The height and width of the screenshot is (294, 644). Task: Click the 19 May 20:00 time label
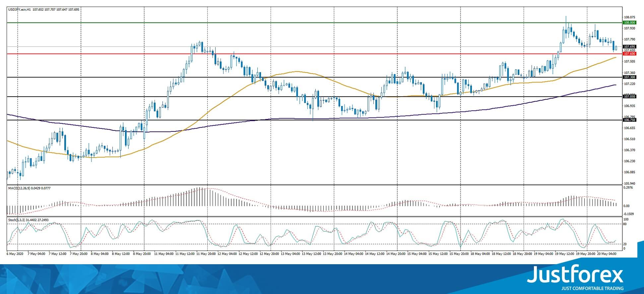click(x=586, y=254)
